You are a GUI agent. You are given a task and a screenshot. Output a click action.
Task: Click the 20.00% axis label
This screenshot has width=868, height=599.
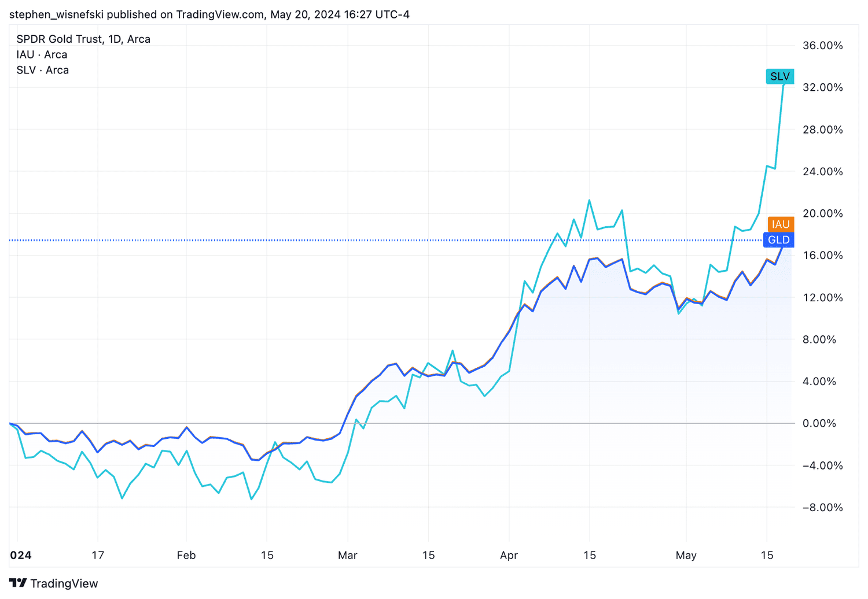pyautogui.click(x=822, y=213)
